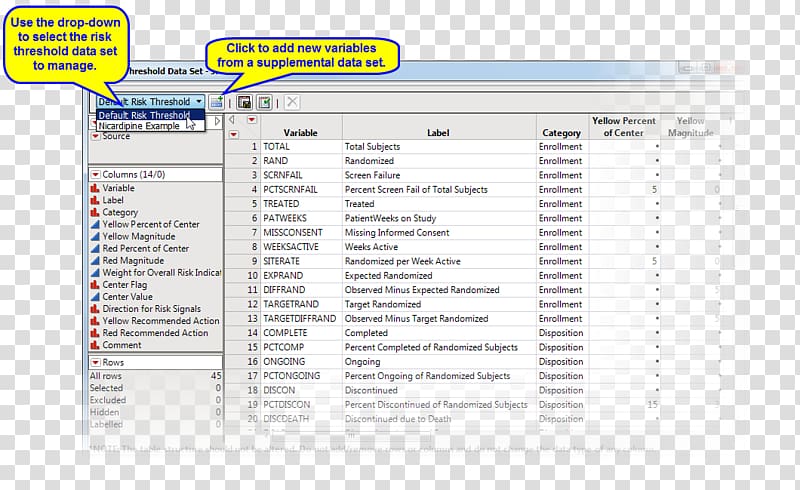Click the blue triangle icon beside Red Magnitude
Image resolution: width=800 pixels, height=490 pixels.
pyautogui.click(x=95, y=260)
